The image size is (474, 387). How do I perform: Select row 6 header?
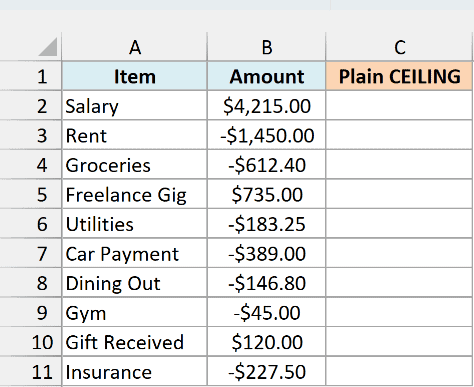pos(31,224)
